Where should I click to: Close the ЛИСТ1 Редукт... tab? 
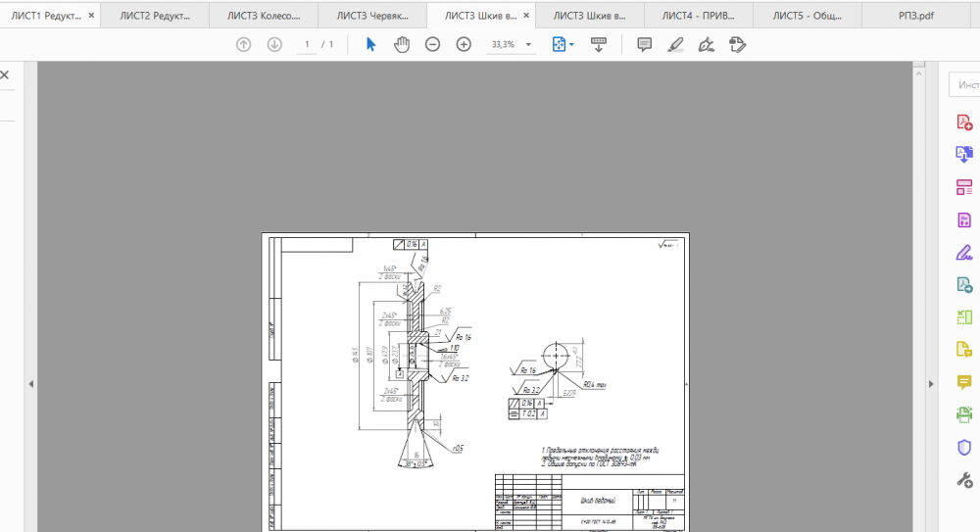[91, 16]
